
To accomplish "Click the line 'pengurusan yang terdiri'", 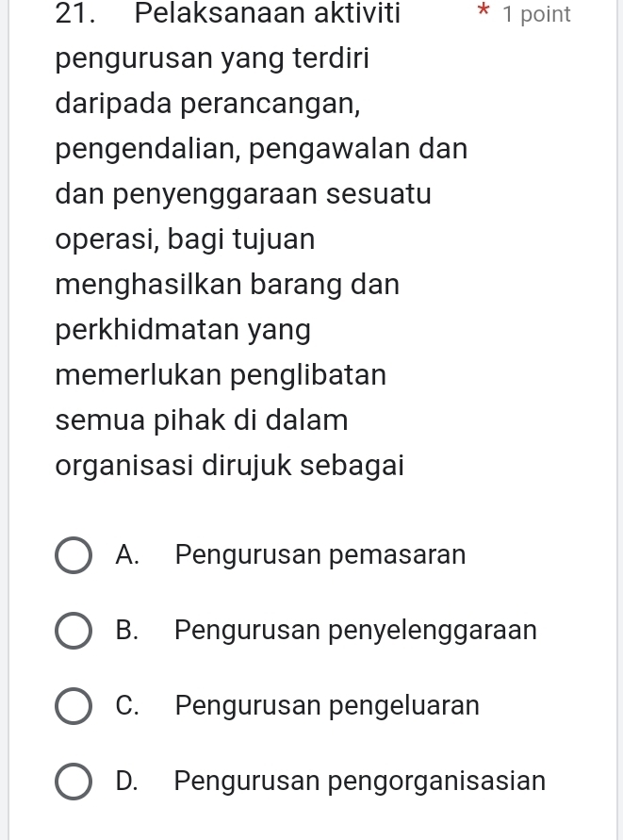I will tap(212, 59).
